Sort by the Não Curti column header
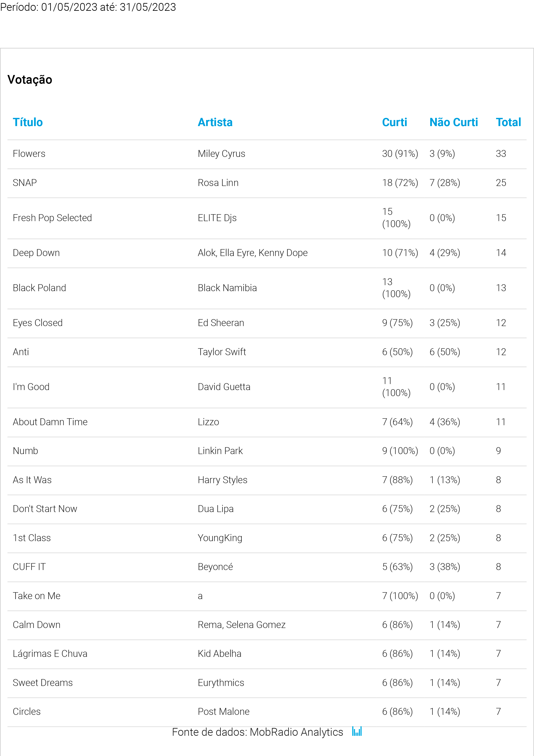This screenshot has height=756, width=534. (453, 122)
